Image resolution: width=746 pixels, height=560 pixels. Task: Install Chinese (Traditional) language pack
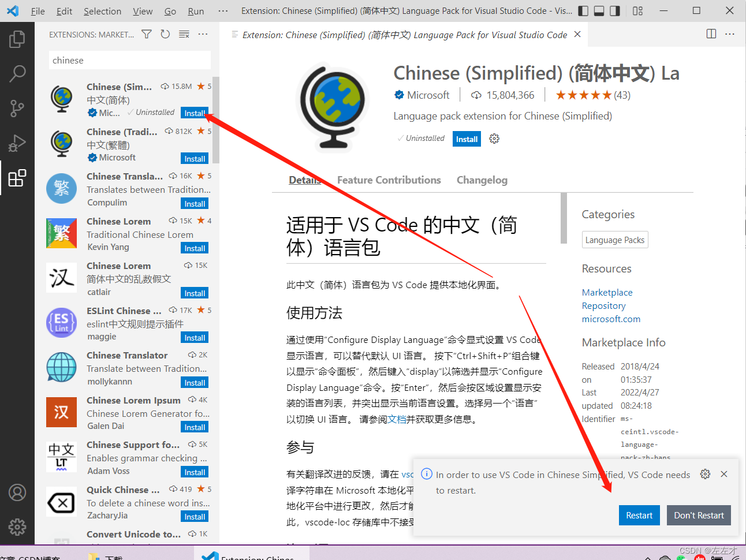(x=195, y=159)
